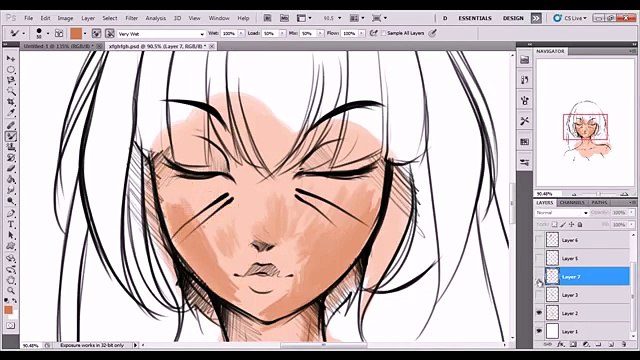
Task: Open the Mix value dropdown arrow
Action: tap(320, 33)
